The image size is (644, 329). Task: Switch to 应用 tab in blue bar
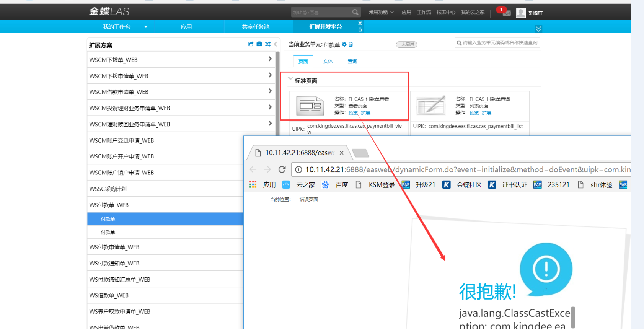(186, 27)
